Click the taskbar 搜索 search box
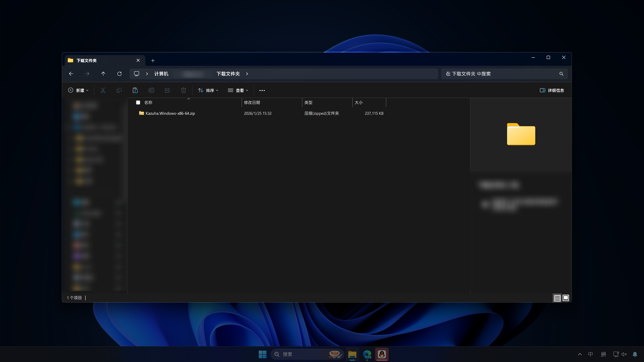 click(x=307, y=354)
